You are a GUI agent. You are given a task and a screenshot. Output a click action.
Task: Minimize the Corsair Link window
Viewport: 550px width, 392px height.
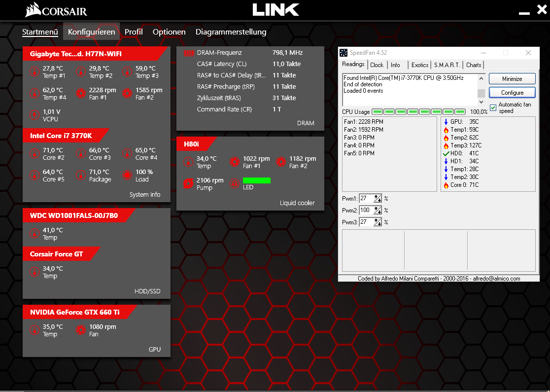tap(524, 13)
